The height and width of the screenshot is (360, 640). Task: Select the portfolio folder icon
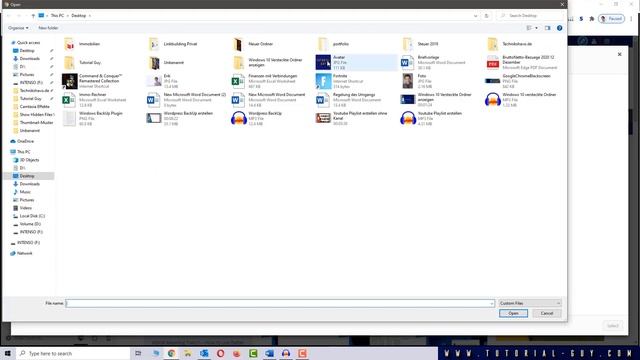tap(323, 44)
